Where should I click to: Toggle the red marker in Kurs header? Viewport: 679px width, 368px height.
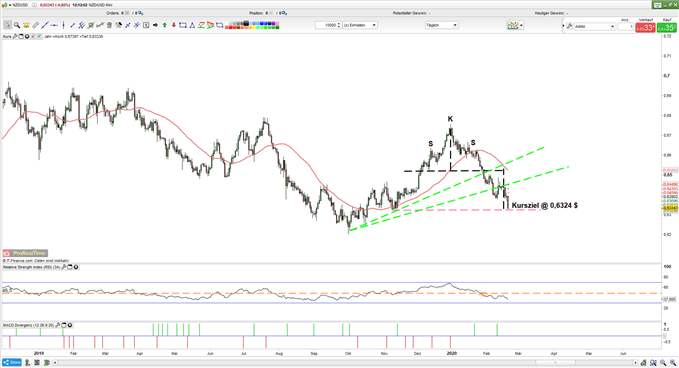33,37
